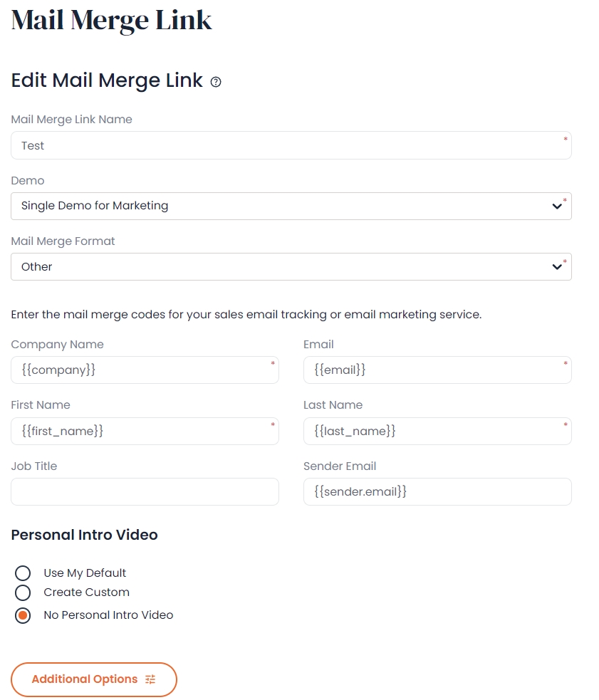Click the Edit Mail Merge Link heading
599x700 pixels.
coord(107,80)
